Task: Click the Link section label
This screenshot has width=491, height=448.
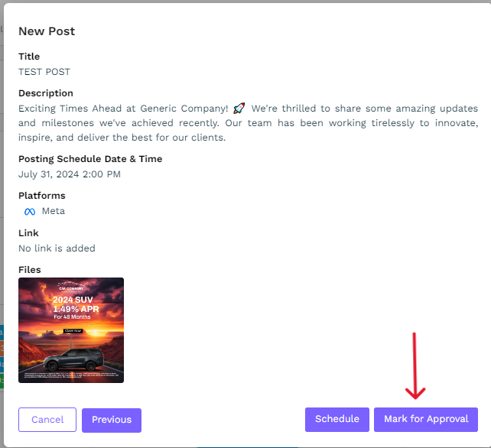Action: pos(28,233)
